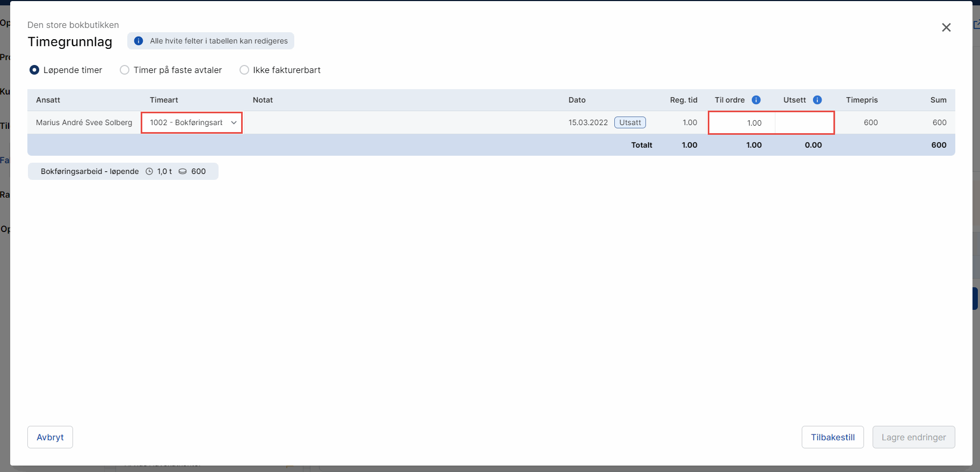Click the Timeart column header
980x472 pixels.
(x=164, y=100)
